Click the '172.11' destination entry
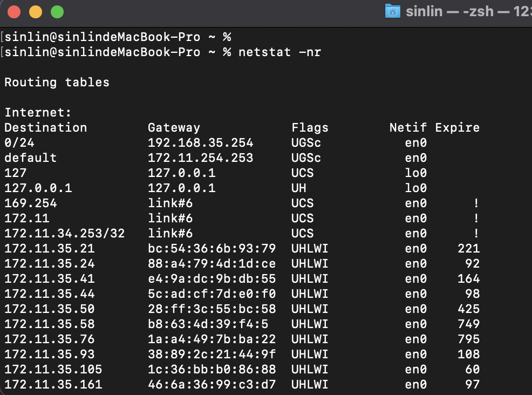Viewport: 532px width, 395px height. click(27, 218)
